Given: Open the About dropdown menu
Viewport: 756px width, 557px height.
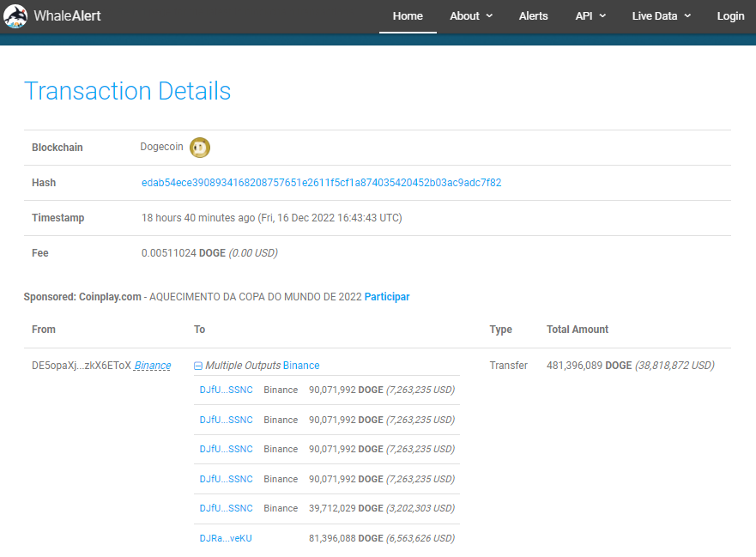Looking at the screenshot, I should click(x=471, y=16).
